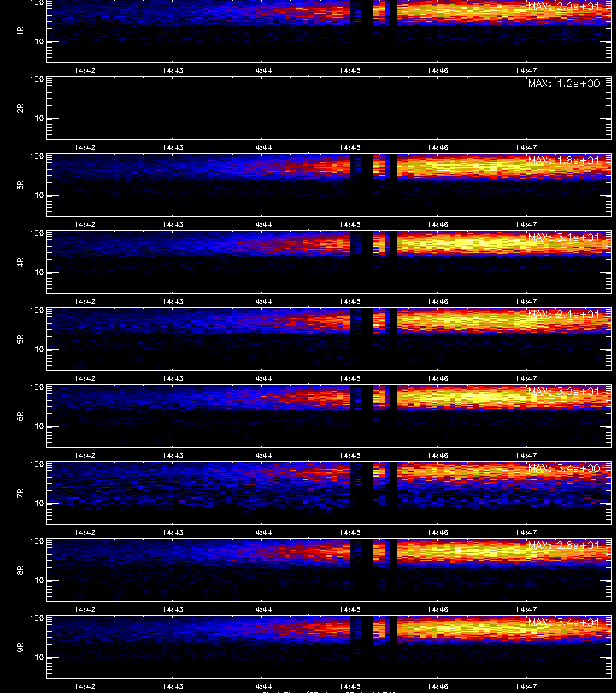Click 14:43 below the 2R panel
This screenshot has height=693, width=616.
click(172, 147)
